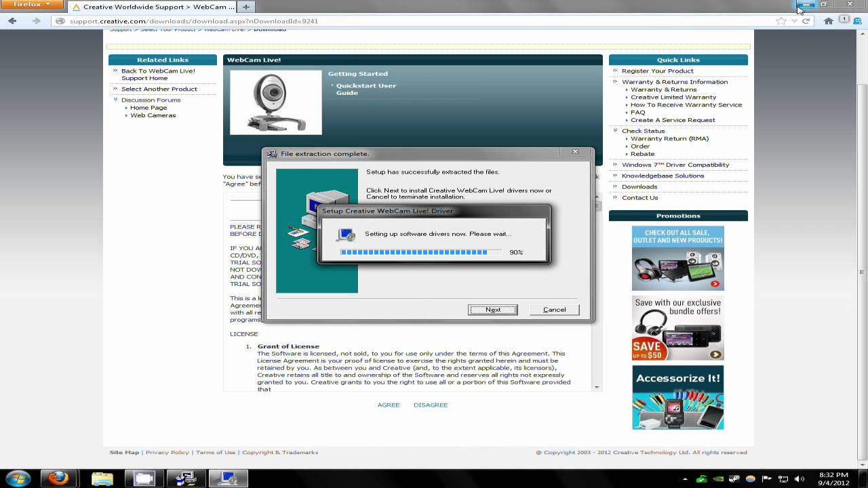Open Knowledgebase Solutions link

(x=663, y=176)
